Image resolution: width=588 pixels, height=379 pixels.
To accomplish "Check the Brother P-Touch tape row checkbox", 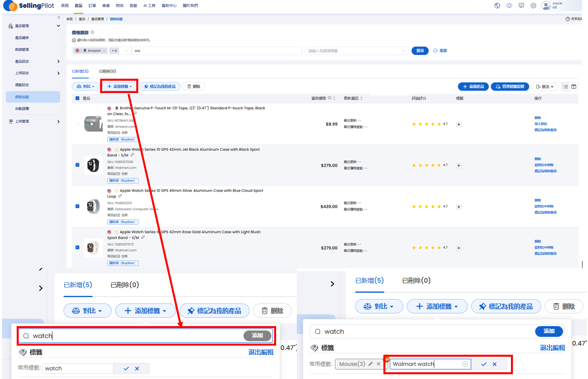I will click(77, 124).
